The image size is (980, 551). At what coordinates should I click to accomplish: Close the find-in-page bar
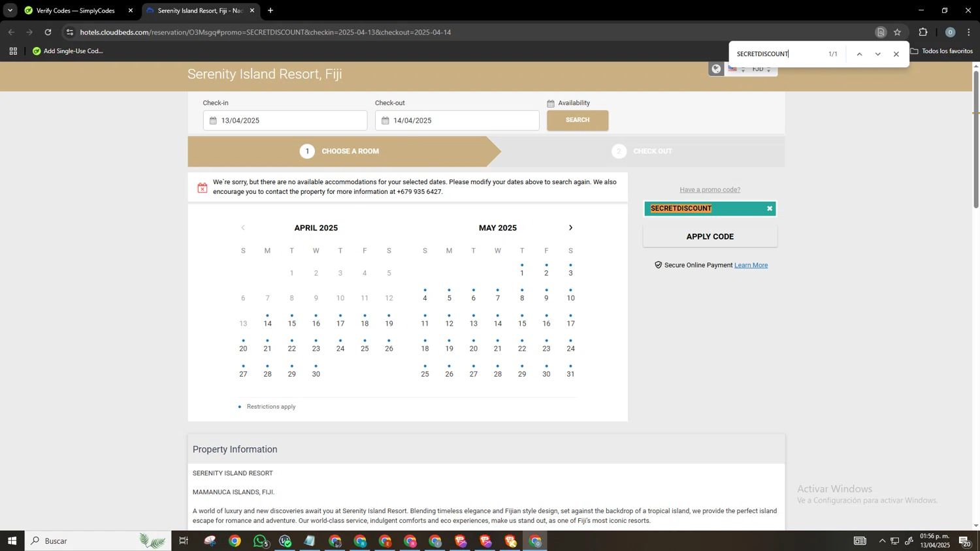pos(896,54)
